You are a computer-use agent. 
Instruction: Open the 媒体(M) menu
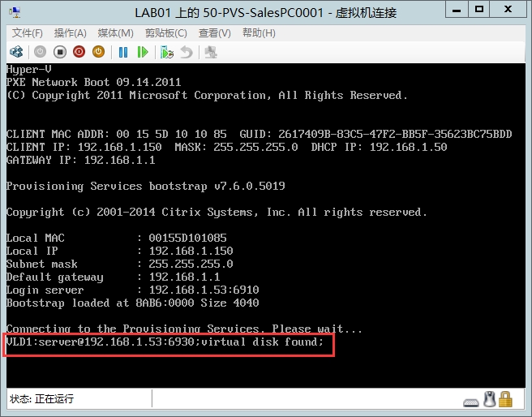pyautogui.click(x=116, y=33)
